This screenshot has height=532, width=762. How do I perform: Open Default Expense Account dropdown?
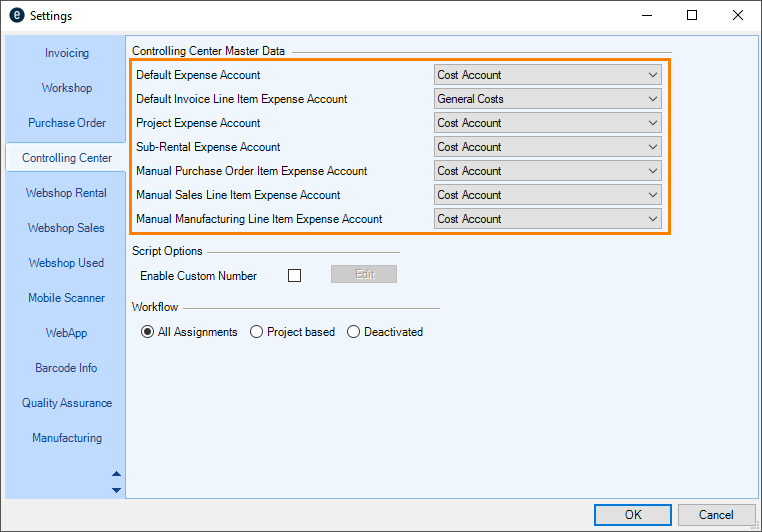(548, 75)
